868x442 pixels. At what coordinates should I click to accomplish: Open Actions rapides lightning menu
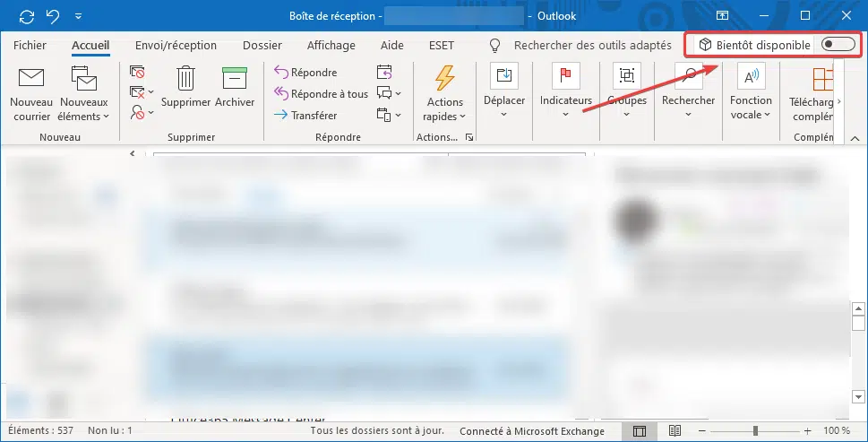click(444, 93)
